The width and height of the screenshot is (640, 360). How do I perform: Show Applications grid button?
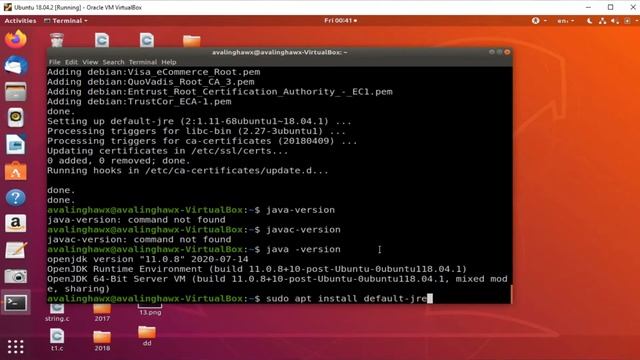click(16, 347)
